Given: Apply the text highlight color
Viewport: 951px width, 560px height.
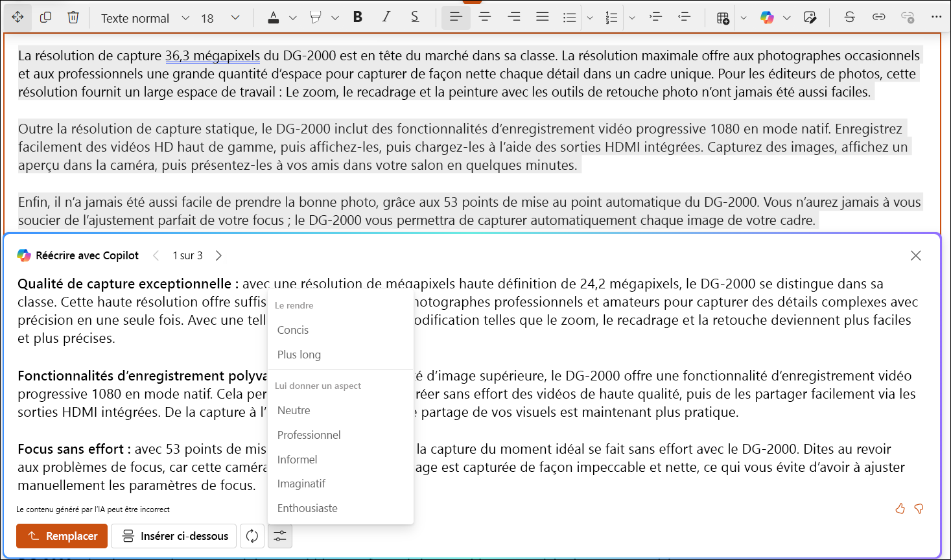Looking at the screenshot, I should (316, 17).
